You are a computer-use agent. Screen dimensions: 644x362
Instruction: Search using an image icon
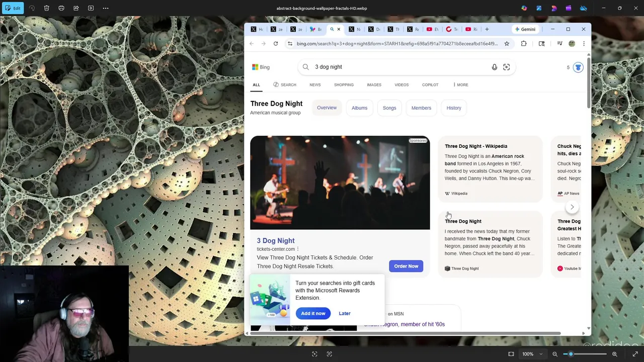point(507,67)
